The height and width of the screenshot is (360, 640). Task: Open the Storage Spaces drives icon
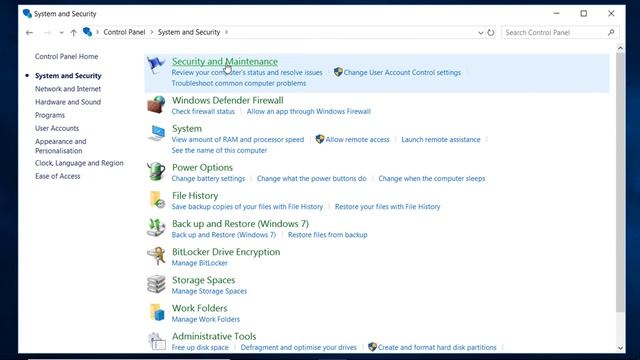click(156, 284)
